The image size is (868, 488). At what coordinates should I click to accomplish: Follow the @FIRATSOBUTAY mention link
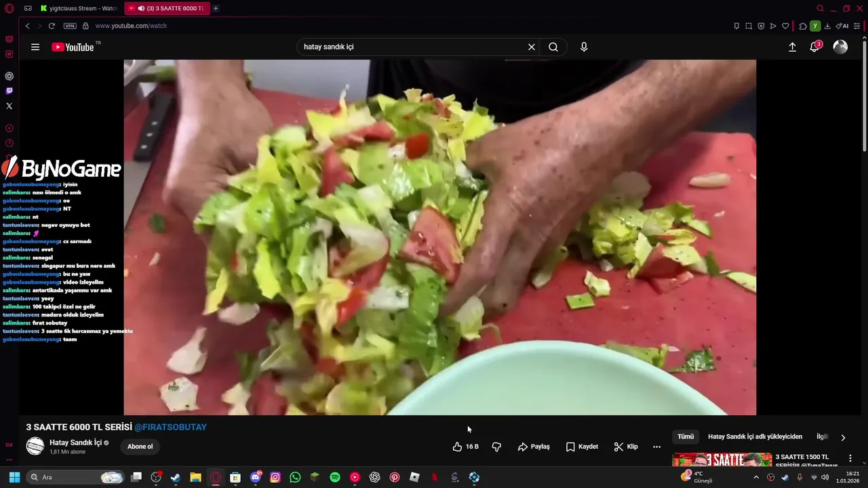click(170, 427)
